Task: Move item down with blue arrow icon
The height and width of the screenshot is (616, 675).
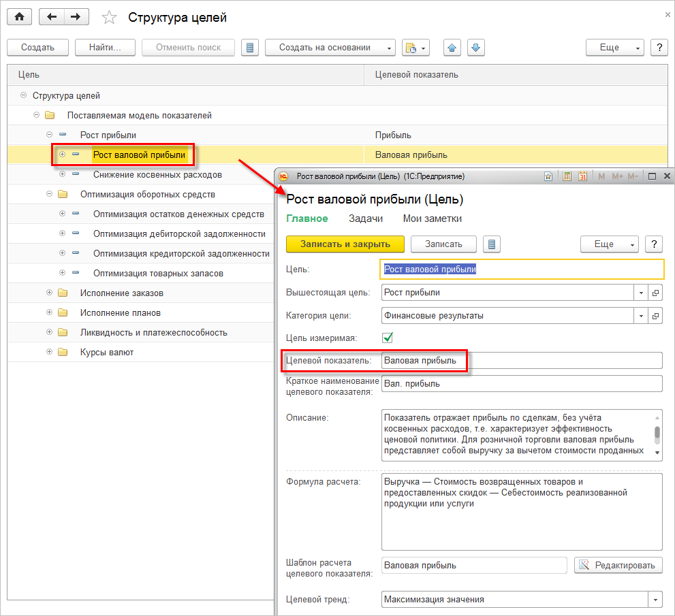Action: 475,48
